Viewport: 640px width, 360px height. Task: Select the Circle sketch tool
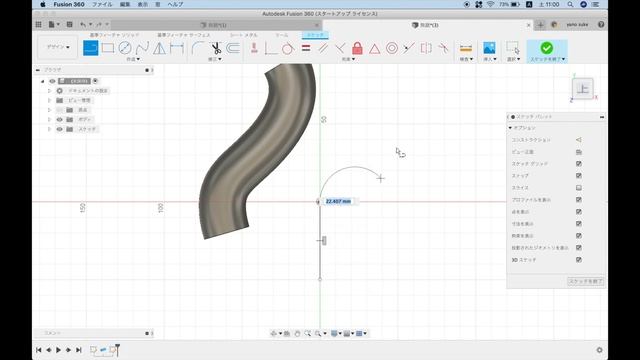(x=125, y=48)
